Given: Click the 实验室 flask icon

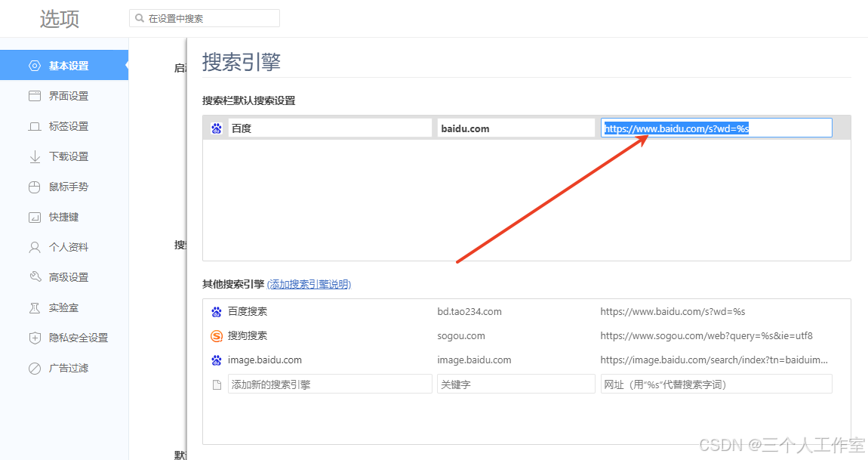Looking at the screenshot, I should 34,307.
